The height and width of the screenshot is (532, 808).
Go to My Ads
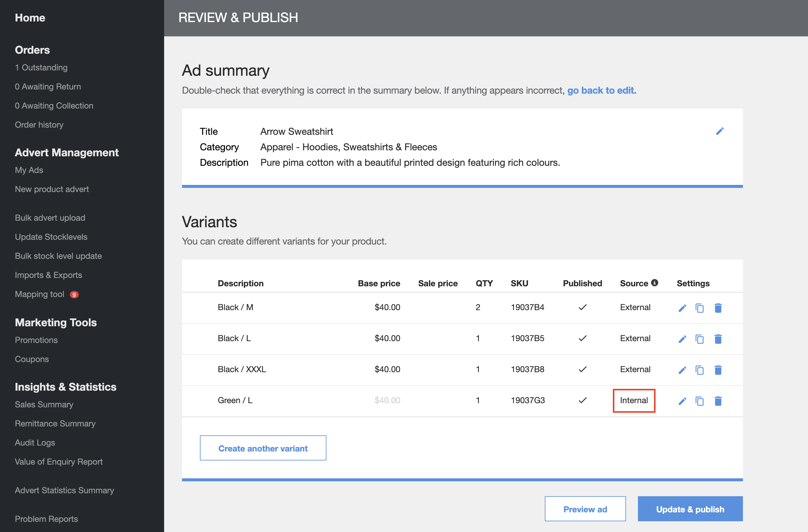(x=29, y=170)
